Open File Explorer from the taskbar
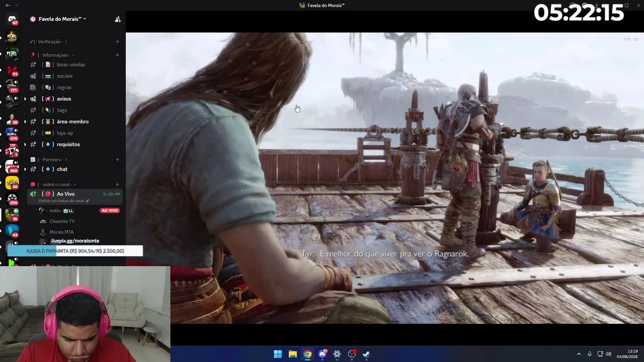Viewport: 644px width, 362px height. click(x=292, y=354)
